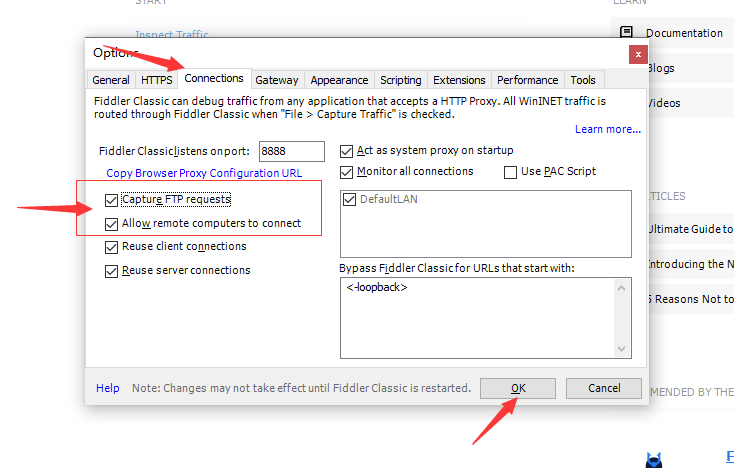Go to the Extensions tab

point(459,80)
